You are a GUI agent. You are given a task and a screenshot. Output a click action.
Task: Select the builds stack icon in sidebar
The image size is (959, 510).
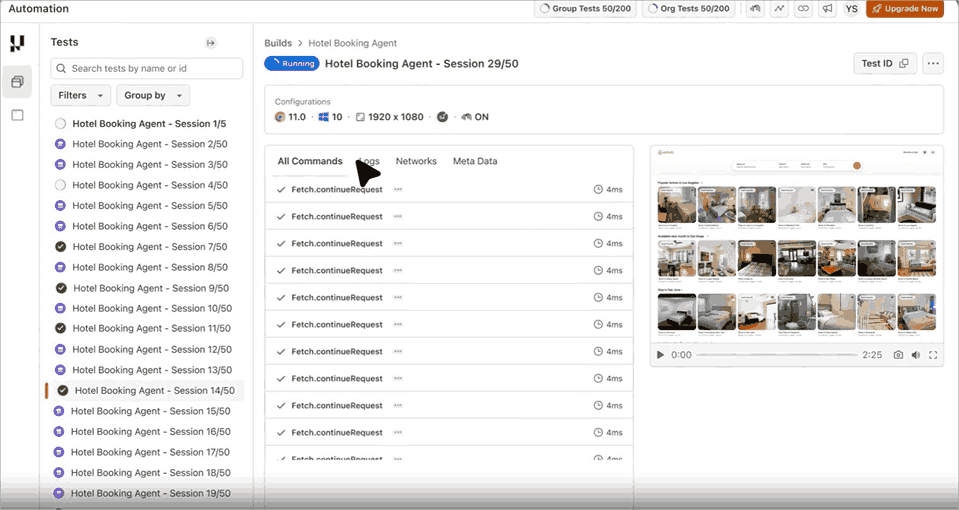(x=17, y=81)
